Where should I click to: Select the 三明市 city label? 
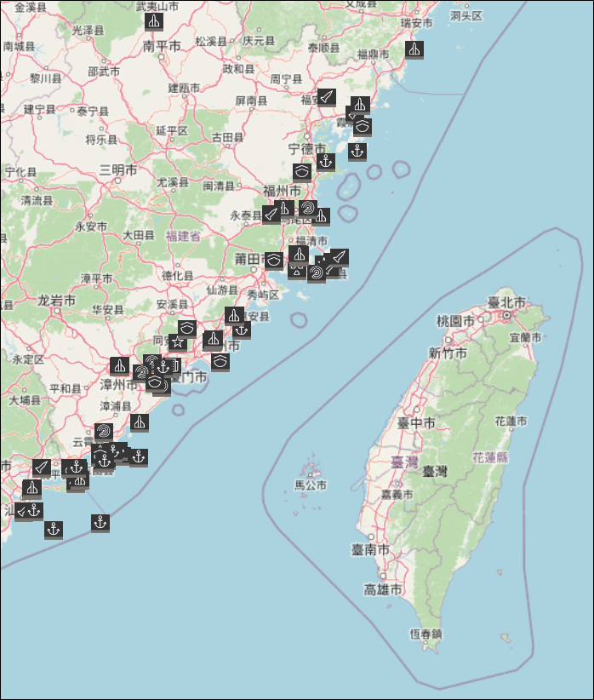(118, 169)
